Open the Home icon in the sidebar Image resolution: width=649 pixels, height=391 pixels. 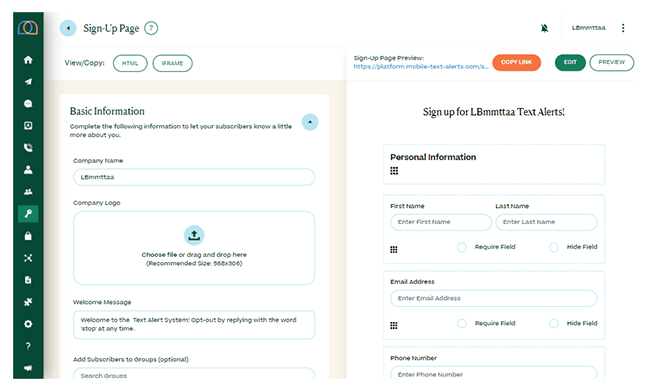pos(28,60)
